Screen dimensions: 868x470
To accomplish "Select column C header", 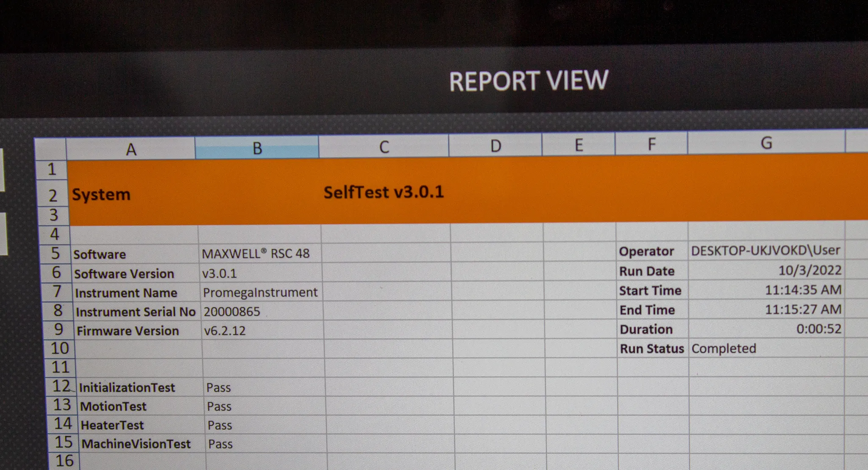I will coord(384,147).
